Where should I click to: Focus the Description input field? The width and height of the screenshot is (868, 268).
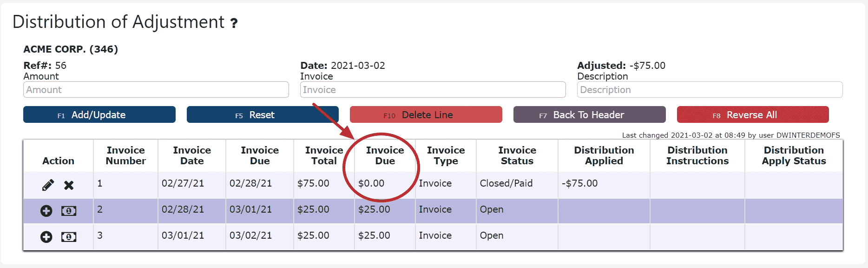(x=710, y=90)
